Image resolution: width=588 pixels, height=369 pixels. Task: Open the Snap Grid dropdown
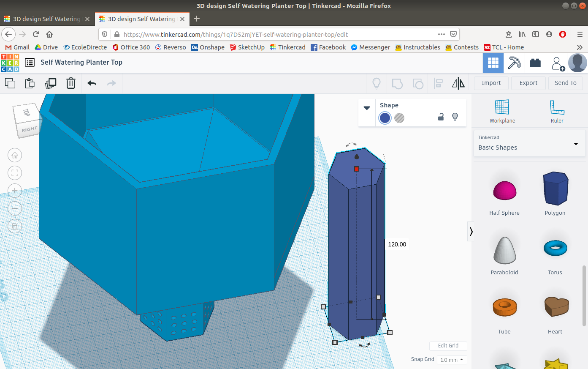point(452,360)
